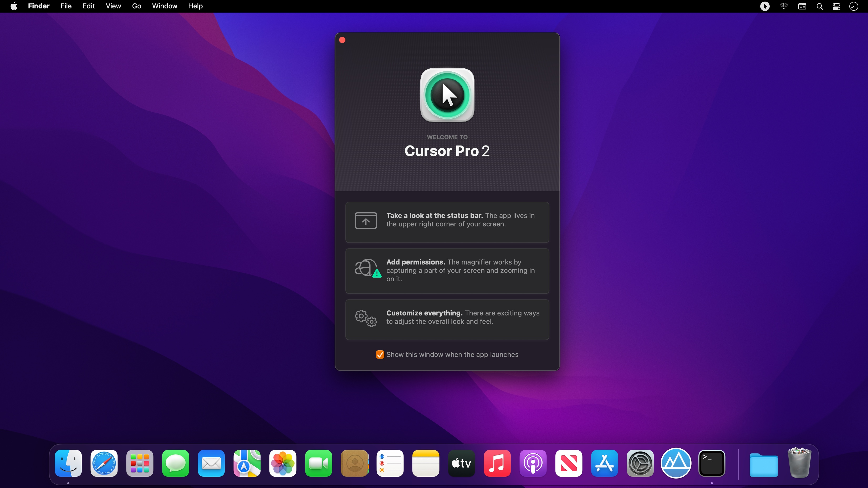868x488 pixels.
Task: Open Terminal from the Dock
Action: [712, 463]
